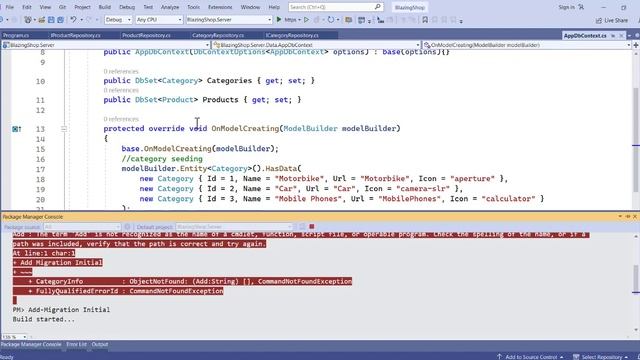Open the View menu
Image resolution: width=640 pixels, height=360 pixels.
[45, 7]
